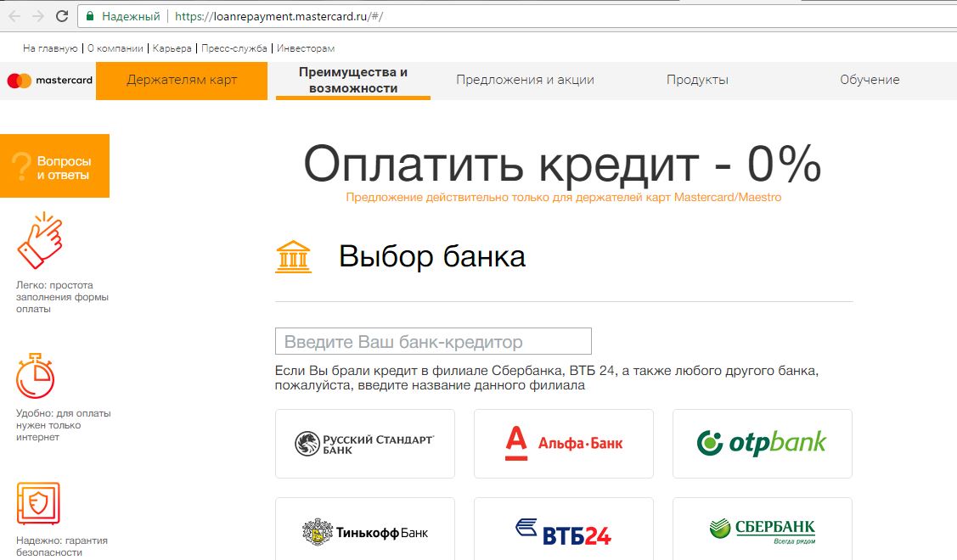
Task: Select the Альфа-Банк logo tile
Action: (x=564, y=444)
